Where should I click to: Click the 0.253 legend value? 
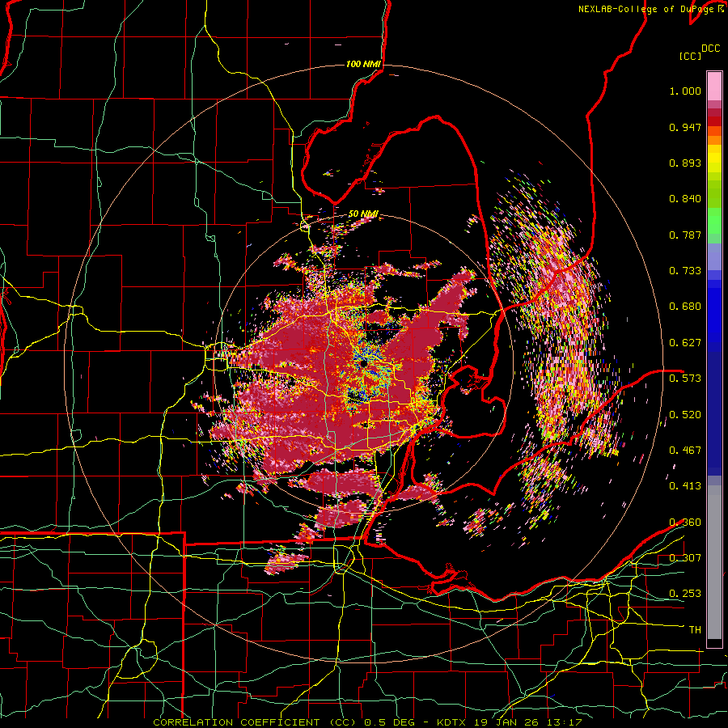point(685,594)
